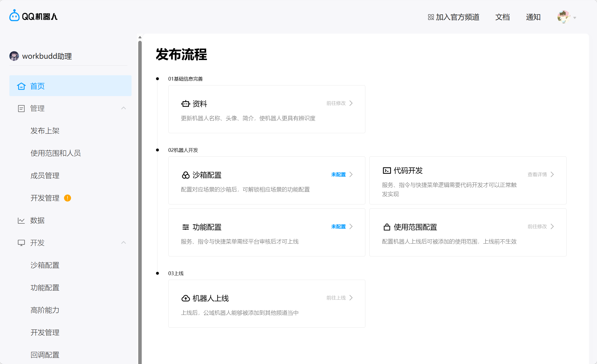Click 未配置 on the 沙箱配置 card

click(x=338, y=175)
